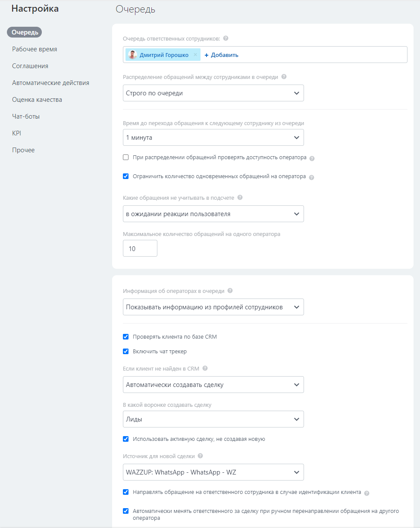This screenshot has width=420, height=528.
Task: Click Дмитрий Горошко avatar in the queue field
Action: 132,55
